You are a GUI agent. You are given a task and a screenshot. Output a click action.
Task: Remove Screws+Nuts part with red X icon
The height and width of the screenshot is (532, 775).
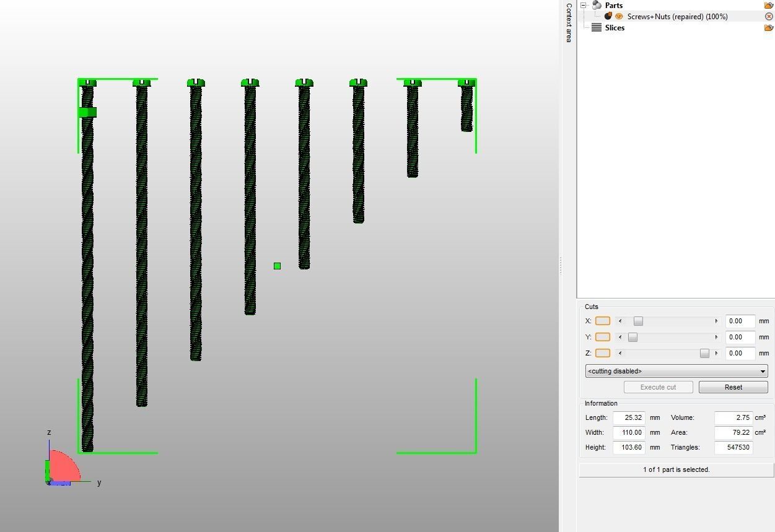[x=769, y=17]
